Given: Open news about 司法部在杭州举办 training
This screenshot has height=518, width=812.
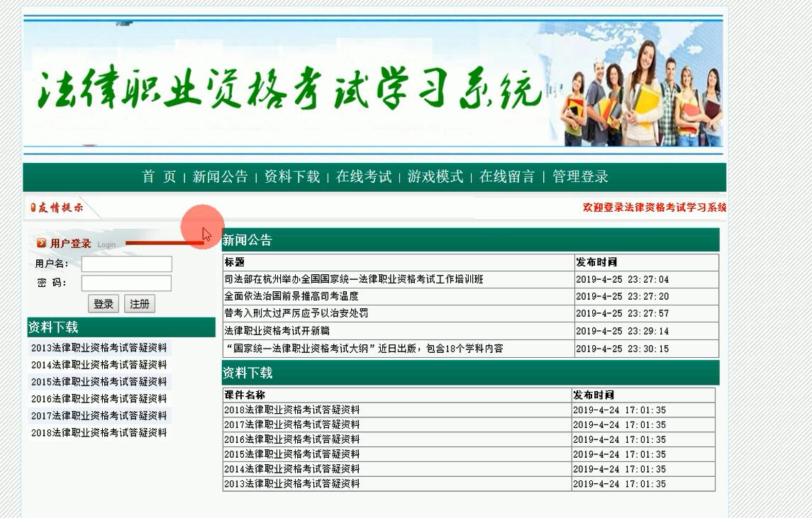Looking at the screenshot, I should click(353, 279).
